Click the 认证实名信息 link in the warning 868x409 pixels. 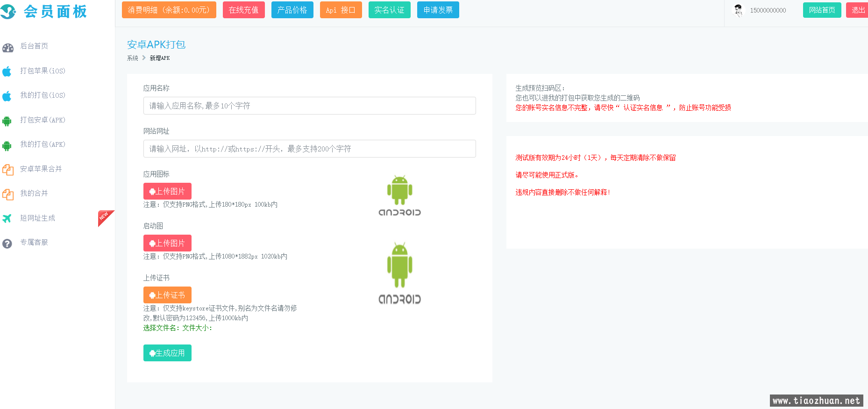pos(643,108)
